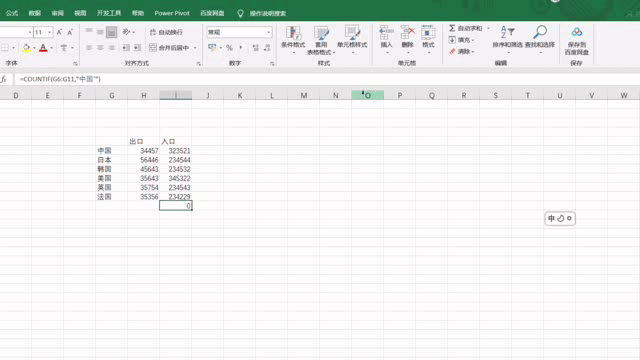Open the Borders dropdown arrow

13,48
